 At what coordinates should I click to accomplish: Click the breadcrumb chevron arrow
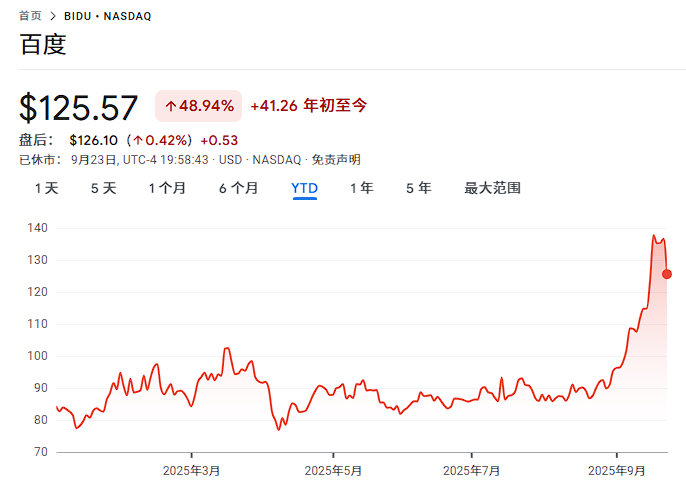[x=53, y=16]
